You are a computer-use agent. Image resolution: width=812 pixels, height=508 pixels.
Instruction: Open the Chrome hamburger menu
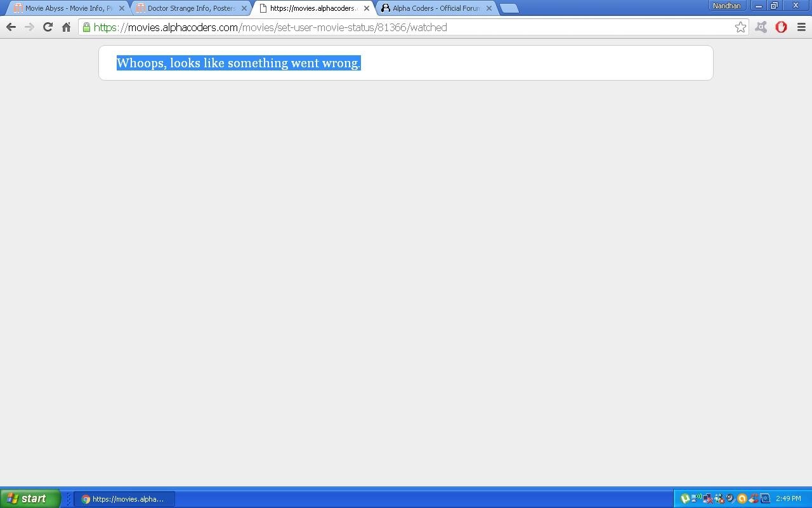click(801, 27)
